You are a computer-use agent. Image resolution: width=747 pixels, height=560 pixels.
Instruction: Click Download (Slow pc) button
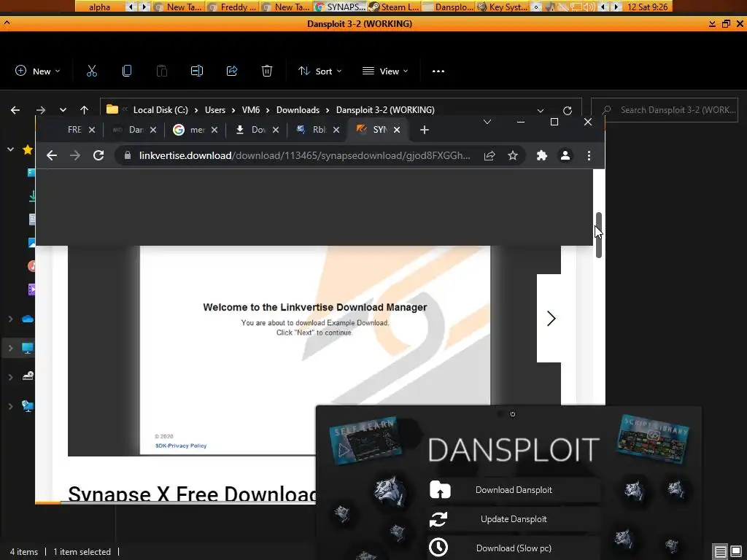(x=514, y=548)
